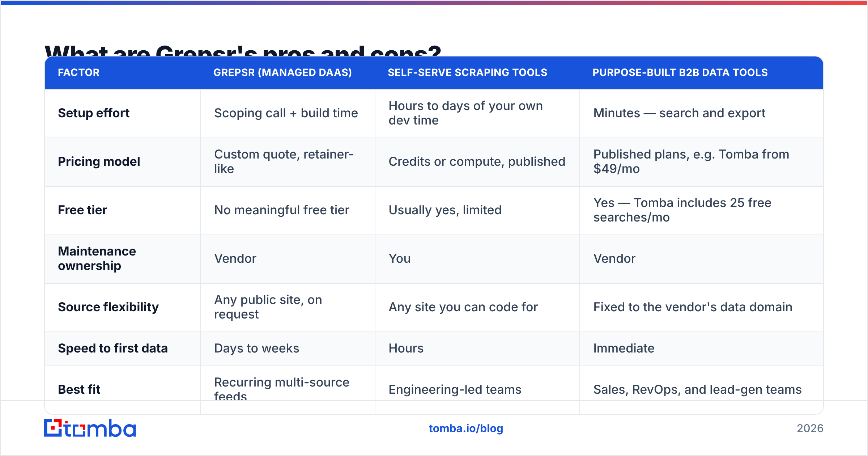868x456 pixels.
Task: Open the tomba.io/blog link
Action: [466, 428]
